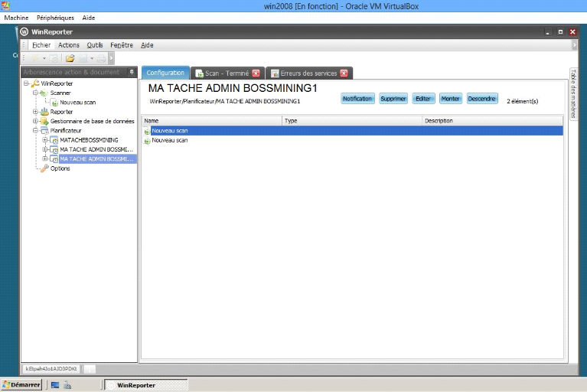Switch to the Configuration tab
Viewport: 587px width, 392px height.
[x=165, y=73]
